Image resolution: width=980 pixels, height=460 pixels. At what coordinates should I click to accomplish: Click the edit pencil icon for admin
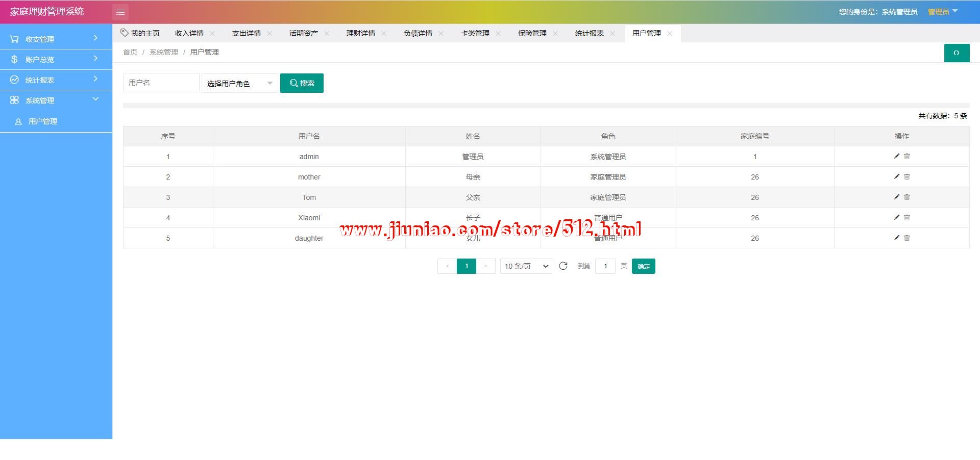pyautogui.click(x=896, y=156)
